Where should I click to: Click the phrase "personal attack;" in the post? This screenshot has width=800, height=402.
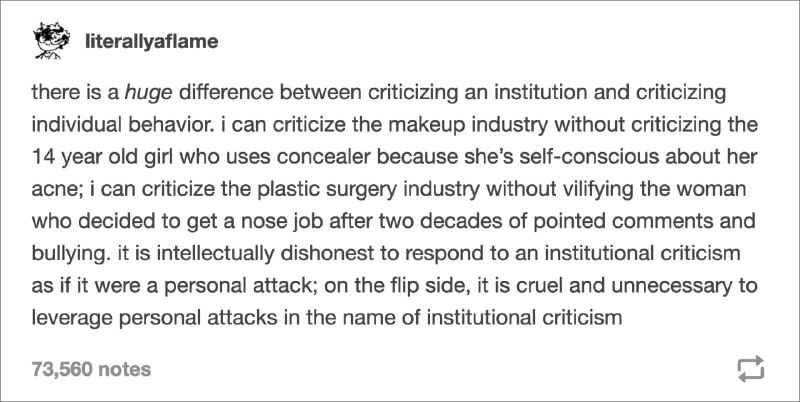point(245,286)
